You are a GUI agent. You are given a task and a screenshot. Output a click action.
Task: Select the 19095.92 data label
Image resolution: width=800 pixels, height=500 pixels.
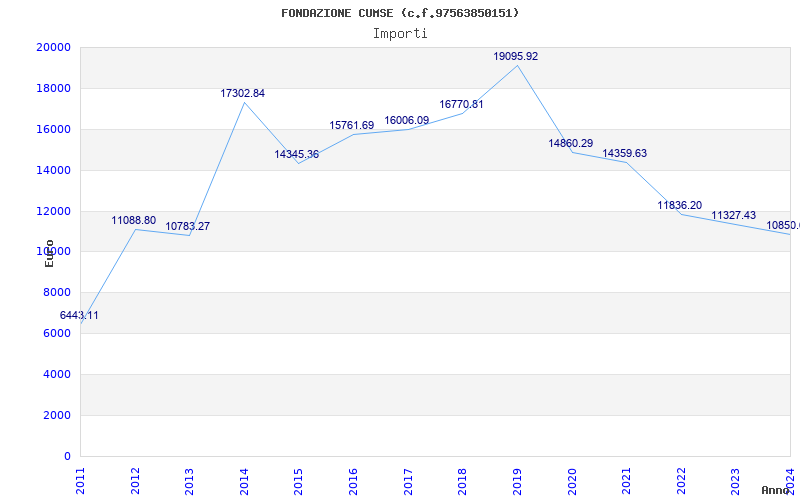pyautogui.click(x=515, y=56)
